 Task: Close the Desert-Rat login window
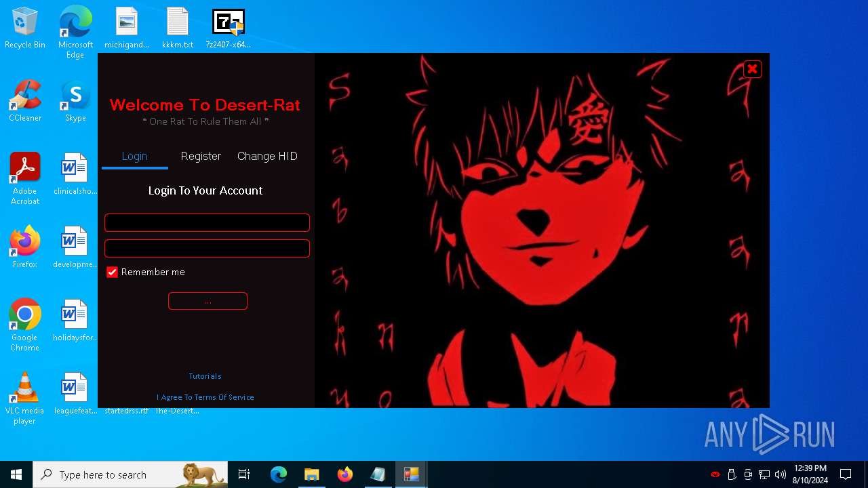pyautogui.click(x=753, y=69)
